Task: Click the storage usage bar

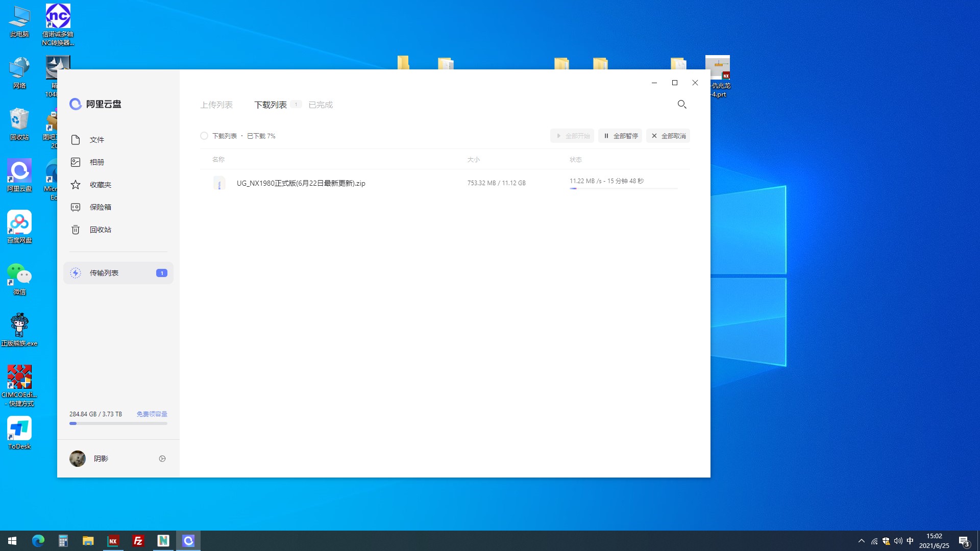Action: (x=118, y=423)
